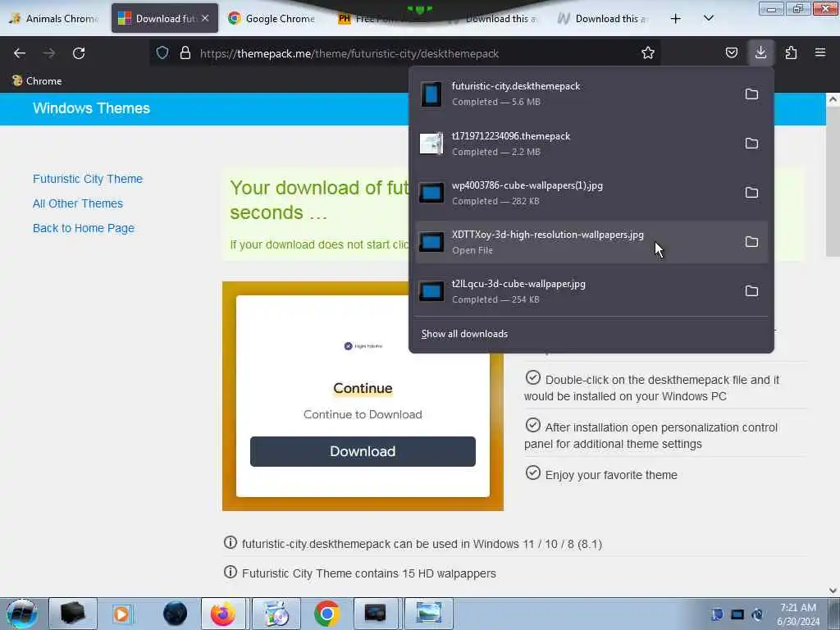Open the tracking protection shield icon
Viewport: 840px width, 630px height.
point(162,52)
